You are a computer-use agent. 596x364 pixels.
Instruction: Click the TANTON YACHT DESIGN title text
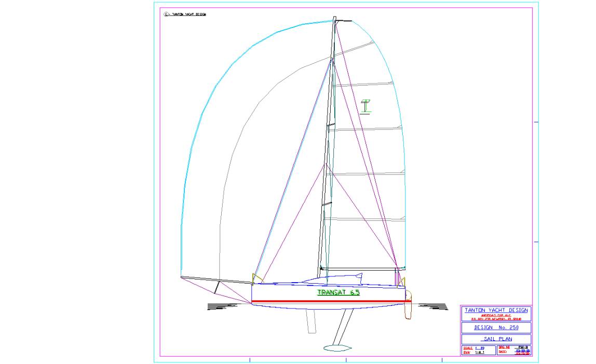tap(496, 310)
